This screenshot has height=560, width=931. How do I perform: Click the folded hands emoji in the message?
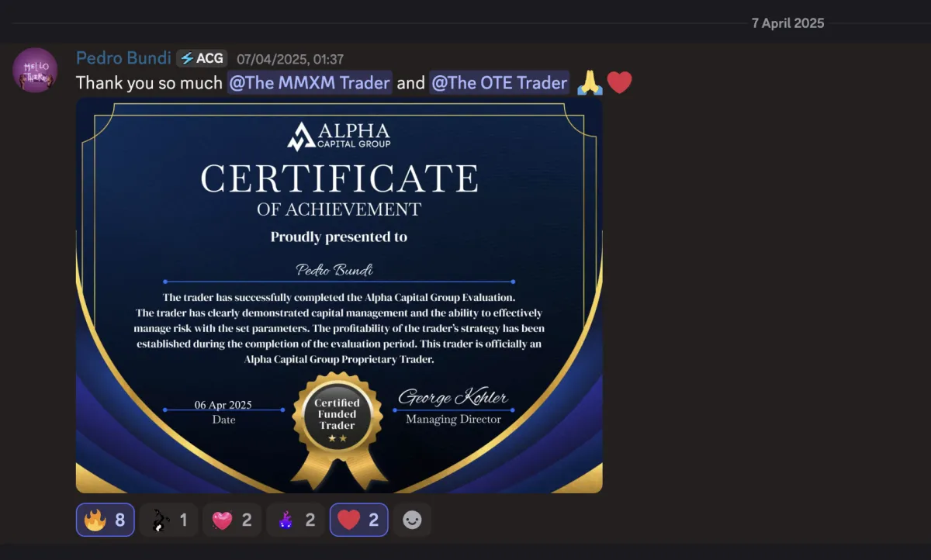coord(590,82)
